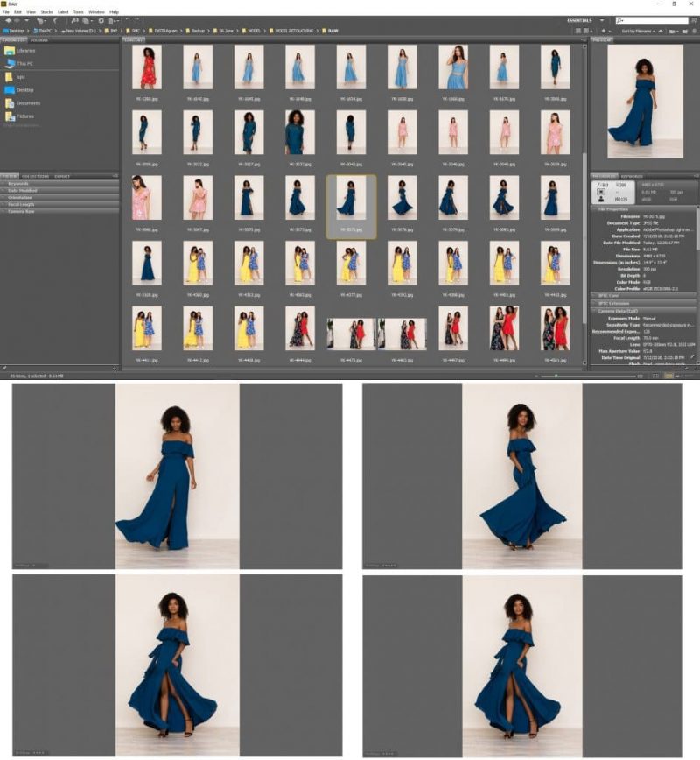Select This PC in the Favorites panel
This screenshot has width=700, height=760.
coord(26,63)
